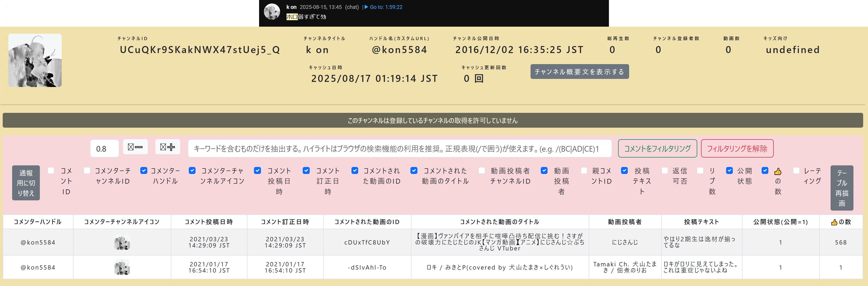Enable the コメントID column checkbox
The image size is (868, 286).
click(x=51, y=171)
